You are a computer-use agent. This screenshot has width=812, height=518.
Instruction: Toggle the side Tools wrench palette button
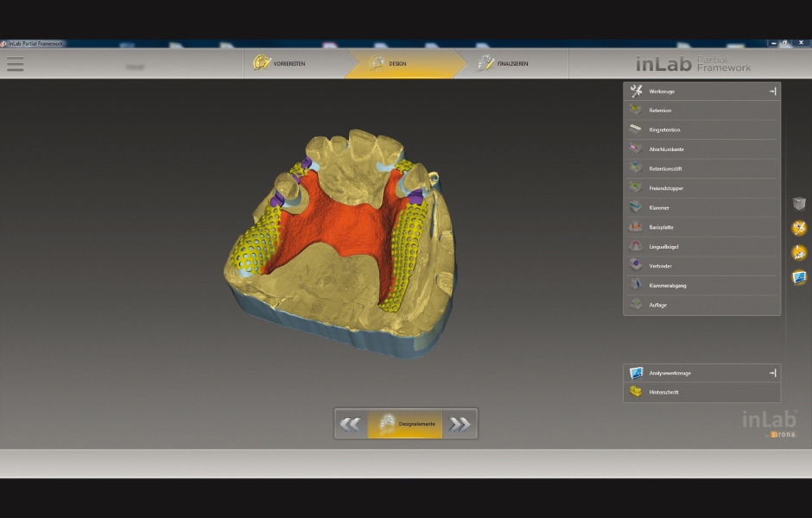(x=799, y=228)
